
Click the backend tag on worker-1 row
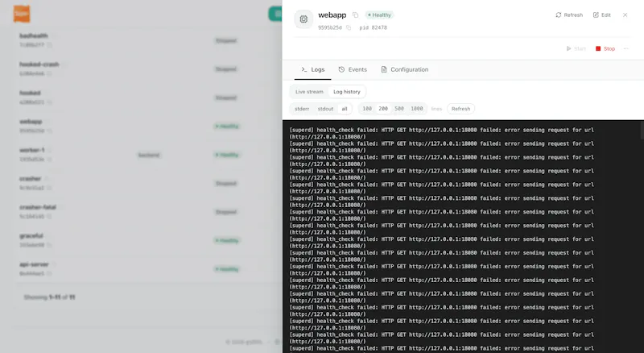click(149, 155)
